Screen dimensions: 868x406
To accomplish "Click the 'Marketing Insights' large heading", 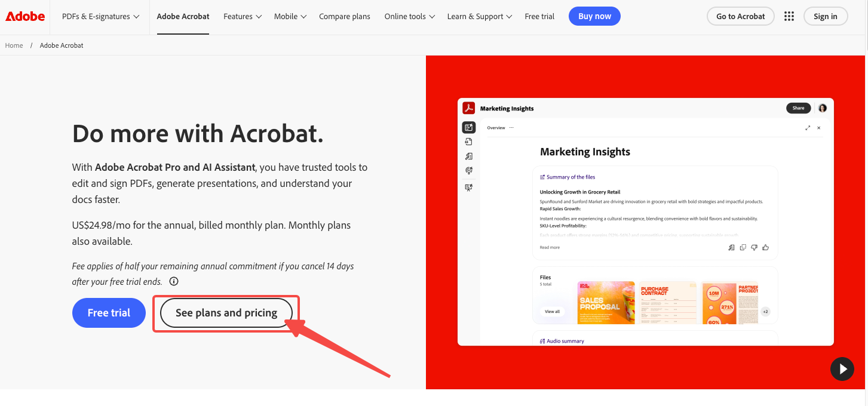I will pyautogui.click(x=585, y=152).
